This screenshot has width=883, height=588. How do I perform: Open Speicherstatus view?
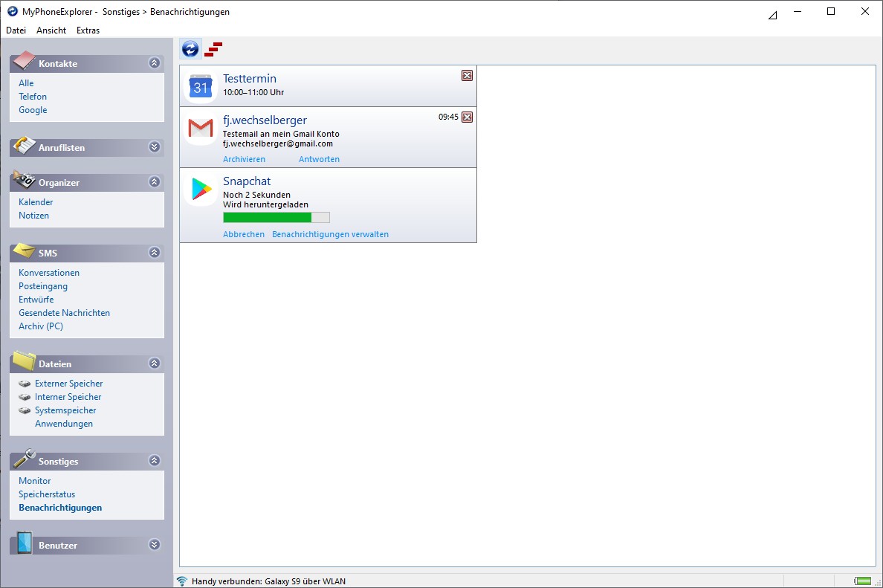click(47, 494)
